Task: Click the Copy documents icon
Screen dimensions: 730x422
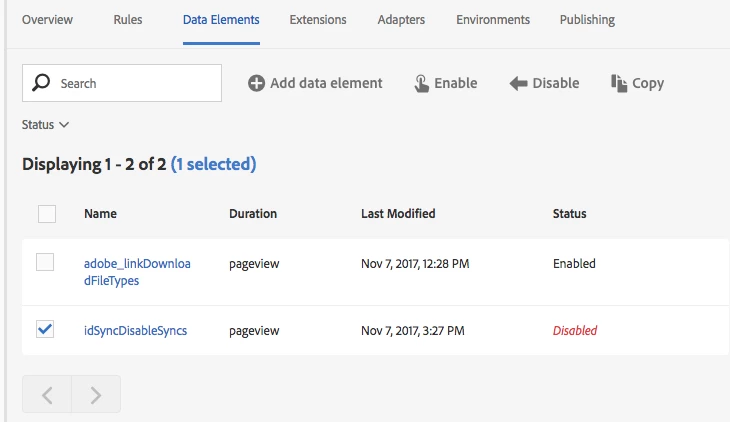Action: tap(619, 83)
